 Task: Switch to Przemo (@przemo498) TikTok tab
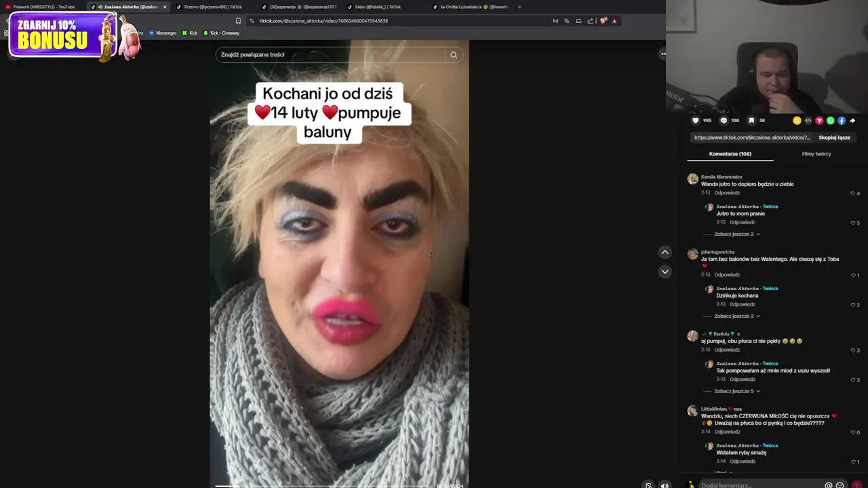coord(213,7)
